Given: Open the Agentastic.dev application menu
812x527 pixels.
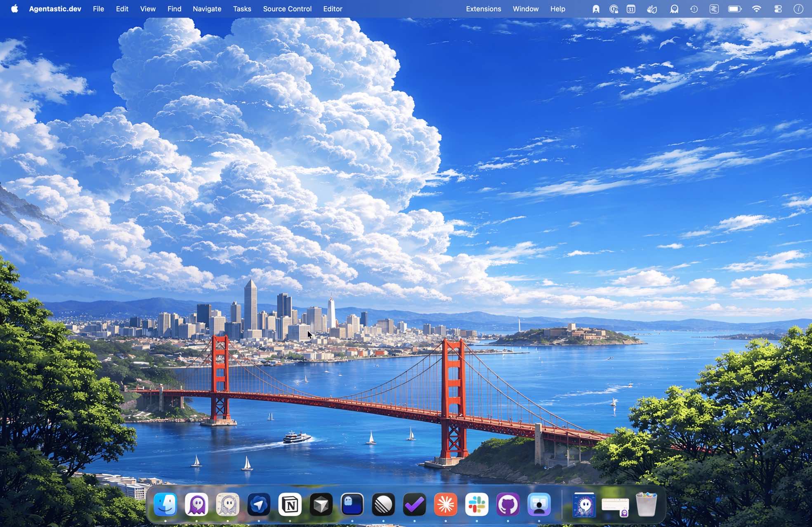Looking at the screenshot, I should point(55,9).
